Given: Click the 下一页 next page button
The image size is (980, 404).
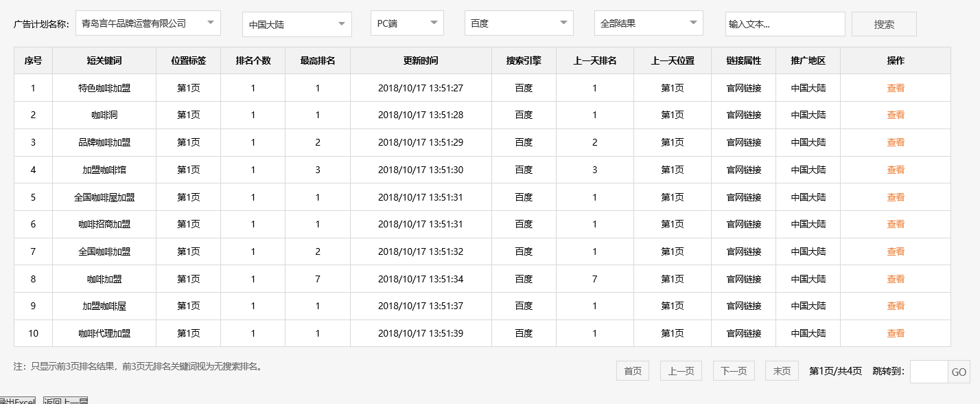Looking at the screenshot, I should [x=732, y=370].
